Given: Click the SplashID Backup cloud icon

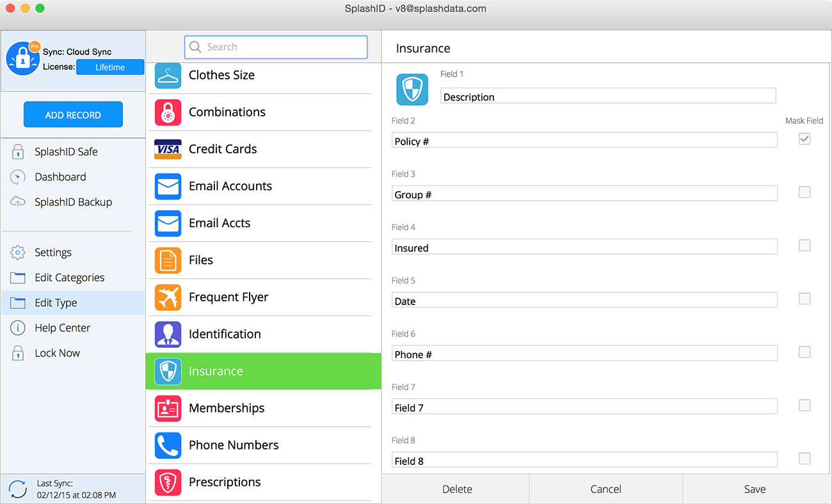Looking at the screenshot, I should 18,202.
